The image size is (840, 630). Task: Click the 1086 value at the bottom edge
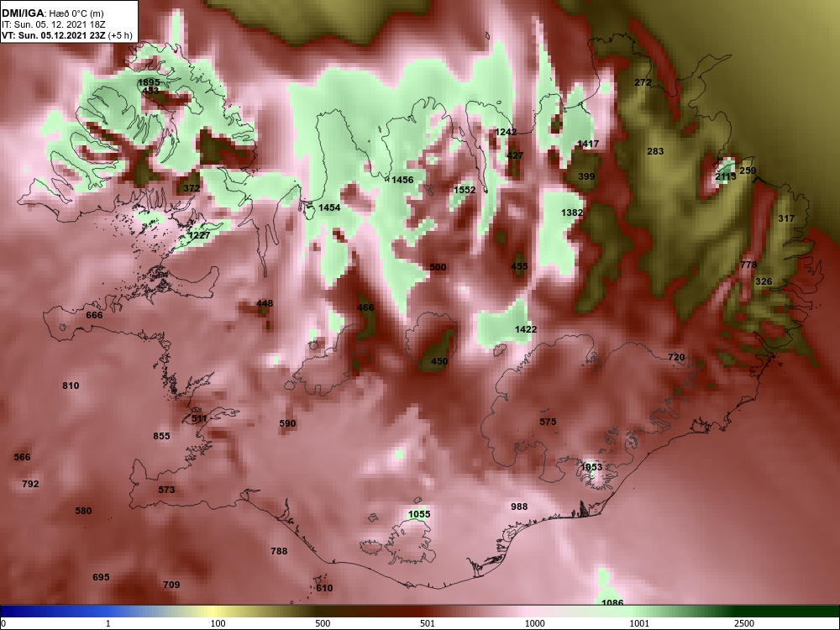tap(612, 602)
